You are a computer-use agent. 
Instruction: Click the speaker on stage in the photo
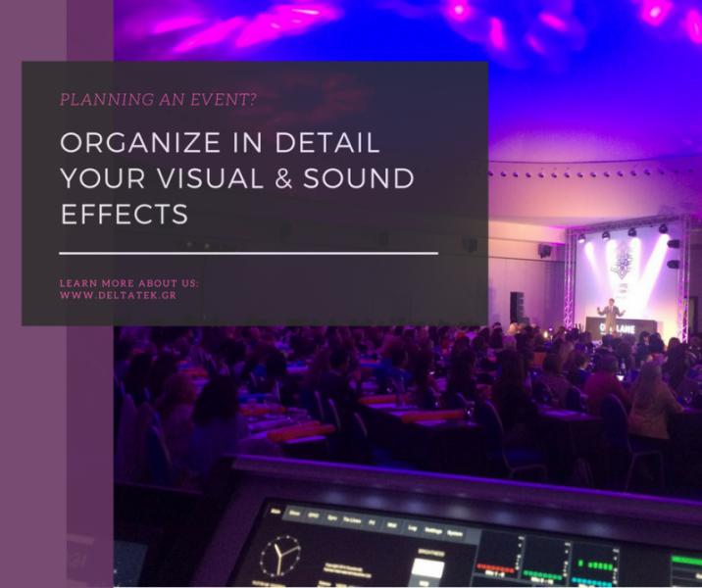point(610,316)
